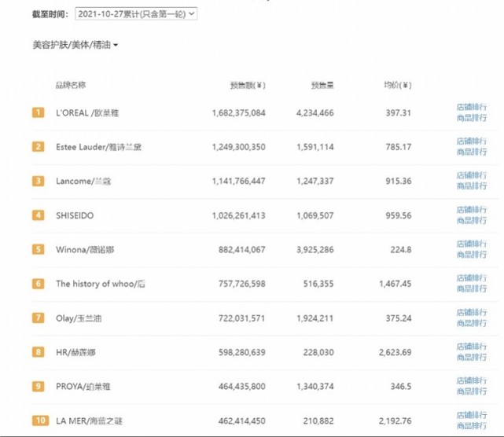Open 店铺排行 for The history of whoo
The height and width of the screenshot is (437, 504).
pos(472,278)
